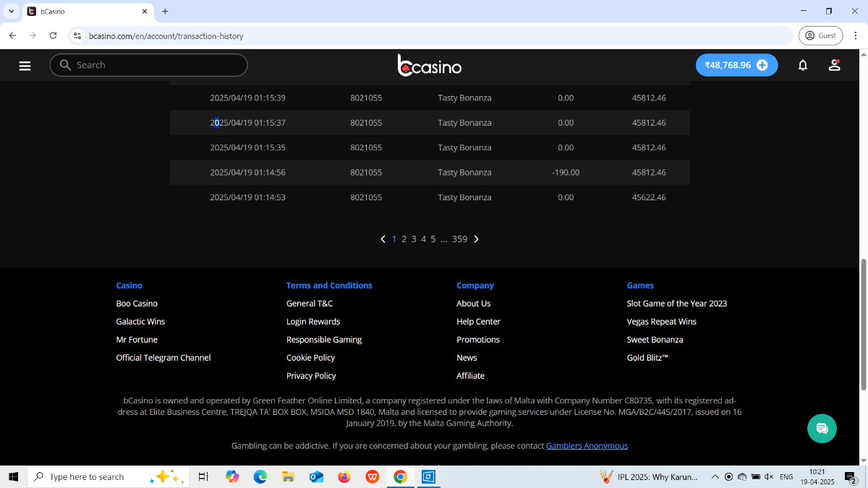Open the live chat support bubble
Image resolution: width=868 pixels, height=488 pixels.
tap(822, 429)
